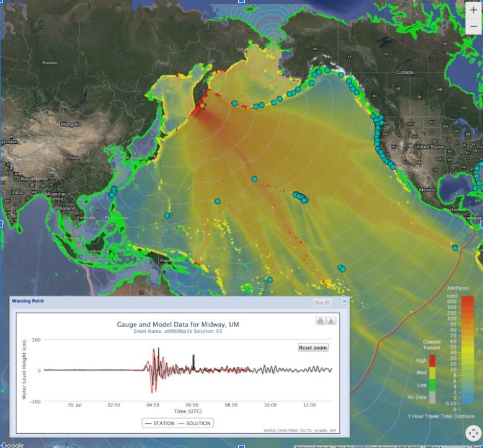Click chart title Gauge and Model Data for Midway

click(x=178, y=324)
